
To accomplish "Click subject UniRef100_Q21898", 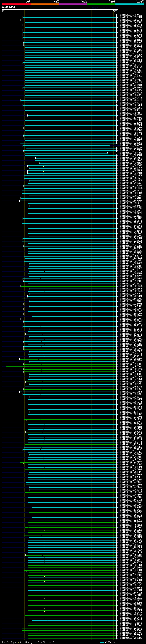I will coord(131,572).
